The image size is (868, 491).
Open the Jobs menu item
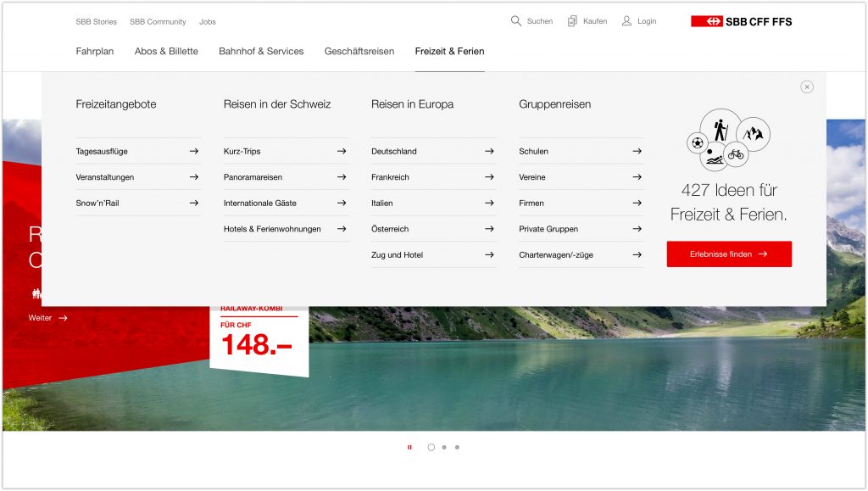click(207, 21)
